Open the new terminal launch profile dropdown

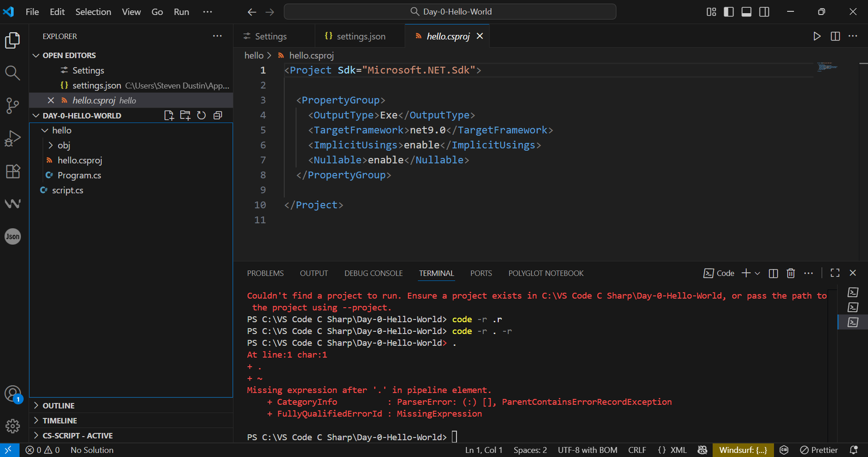758,273
